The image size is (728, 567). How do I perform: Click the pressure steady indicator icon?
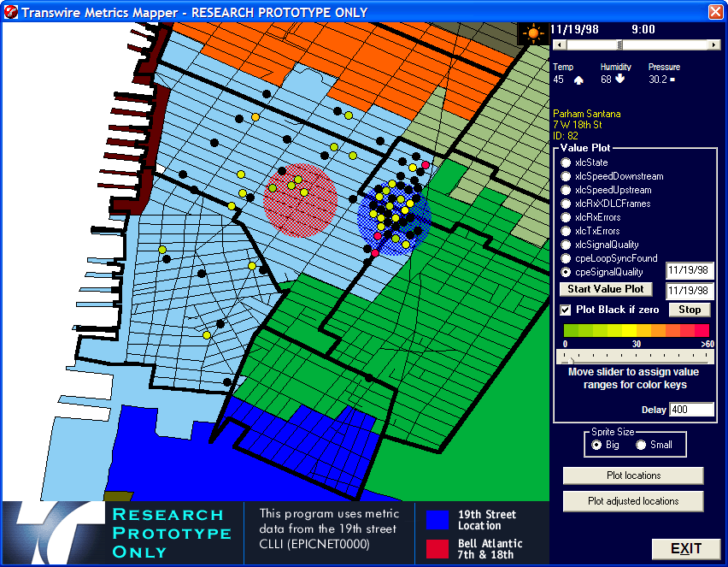pos(672,80)
